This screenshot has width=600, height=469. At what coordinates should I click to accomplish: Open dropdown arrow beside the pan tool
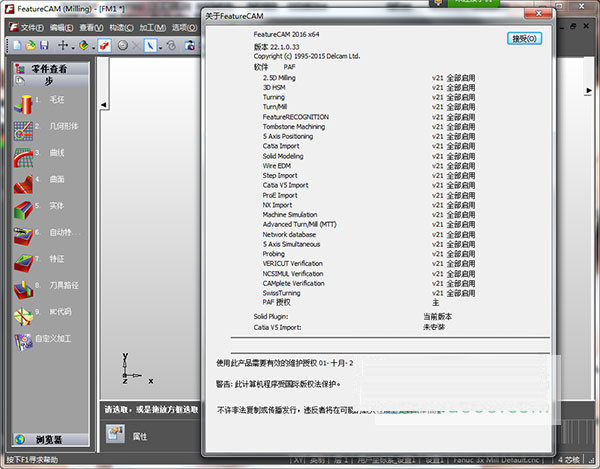pos(73,47)
